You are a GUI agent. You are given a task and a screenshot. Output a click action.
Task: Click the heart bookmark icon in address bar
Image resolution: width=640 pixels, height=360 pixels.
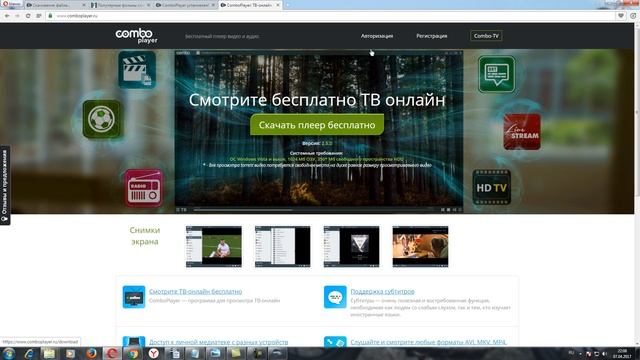click(x=621, y=16)
